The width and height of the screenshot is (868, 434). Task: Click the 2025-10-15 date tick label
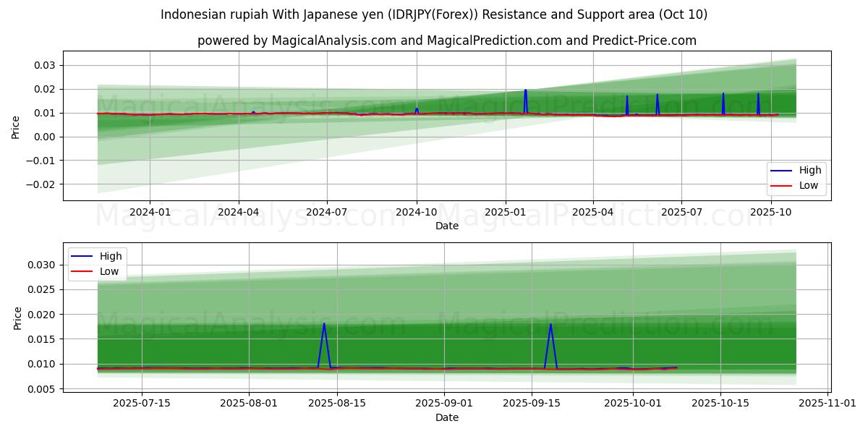[x=720, y=404]
